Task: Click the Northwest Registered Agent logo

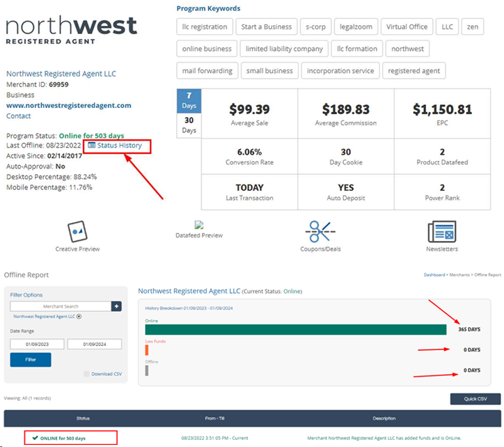Action: 72,29
